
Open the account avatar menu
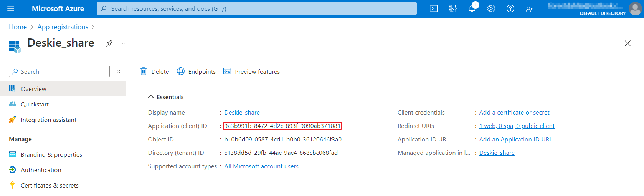pyautogui.click(x=635, y=8)
